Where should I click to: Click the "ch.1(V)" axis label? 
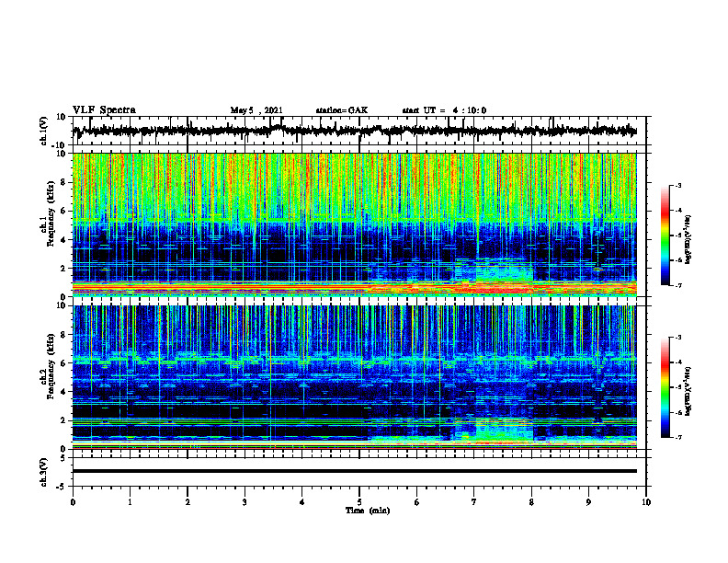(x=44, y=131)
